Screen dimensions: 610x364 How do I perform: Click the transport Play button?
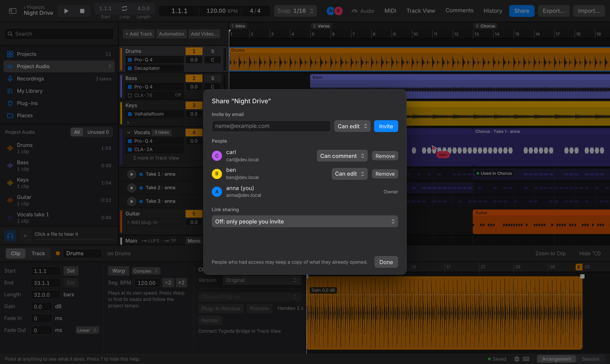click(66, 11)
